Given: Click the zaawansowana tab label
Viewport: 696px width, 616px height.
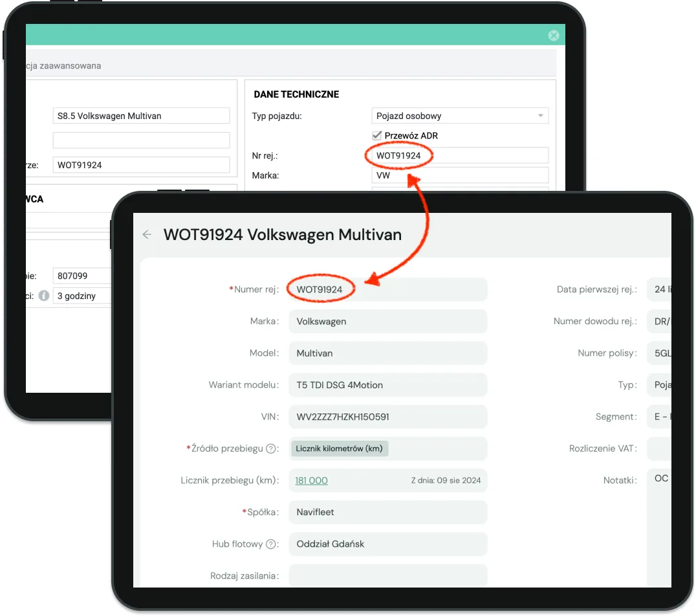Looking at the screenshot, I should 70,66.
